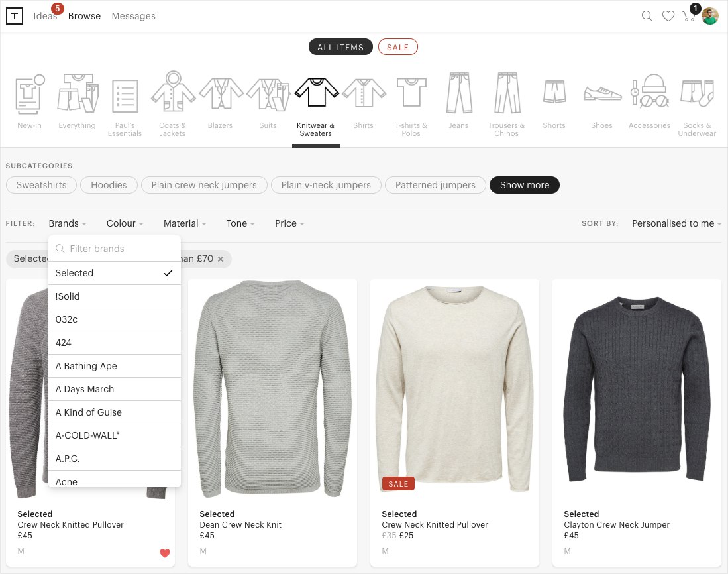
Task: Click the Filter brands search field
Action: point(119,249)
